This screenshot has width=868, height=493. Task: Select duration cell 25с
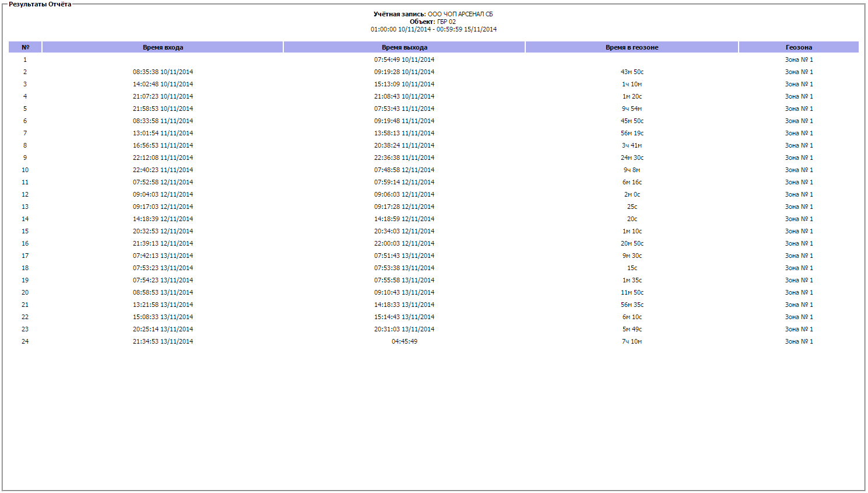click(x=632, y=207)
